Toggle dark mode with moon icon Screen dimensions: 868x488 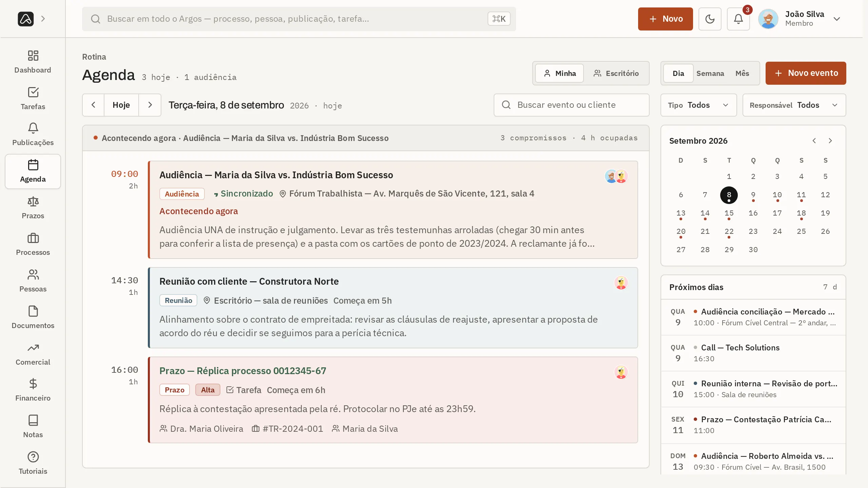[710, 19]
